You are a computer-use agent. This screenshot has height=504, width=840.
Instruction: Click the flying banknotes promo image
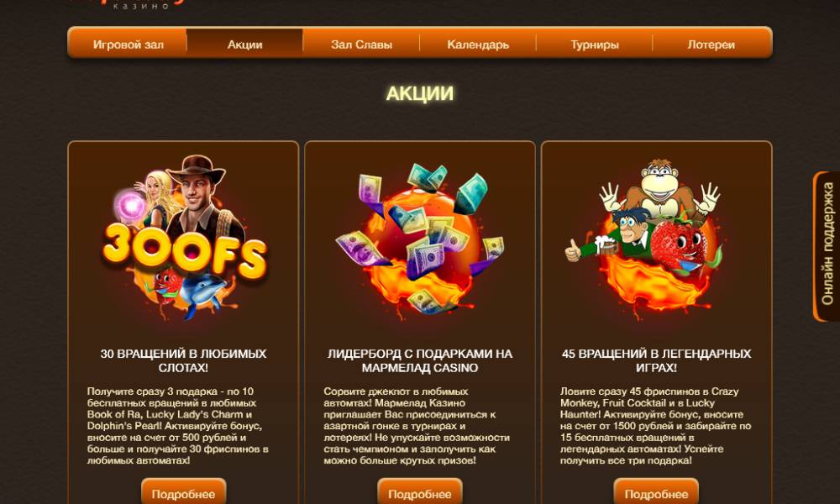pyautogui.click(x=419, y=240)
